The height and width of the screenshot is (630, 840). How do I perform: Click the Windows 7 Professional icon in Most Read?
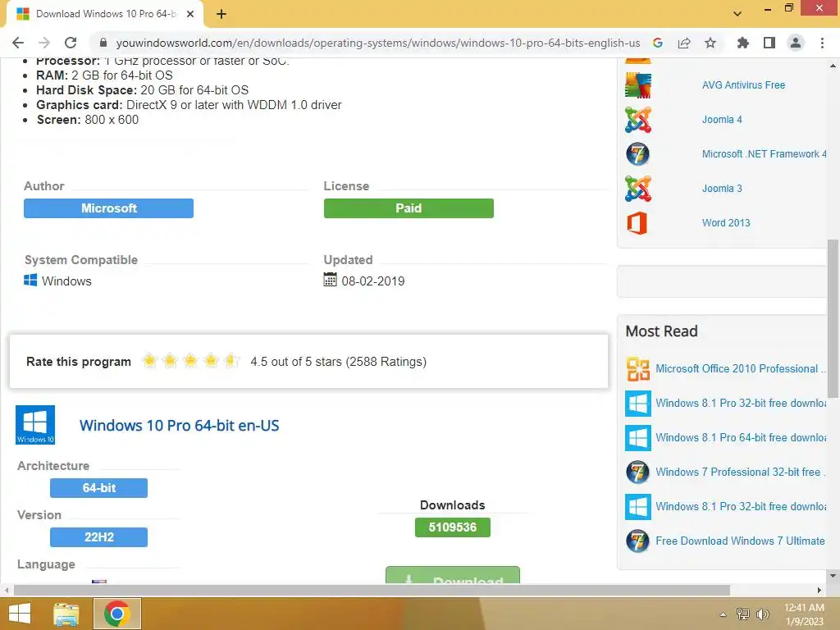[x=637, y=472]
